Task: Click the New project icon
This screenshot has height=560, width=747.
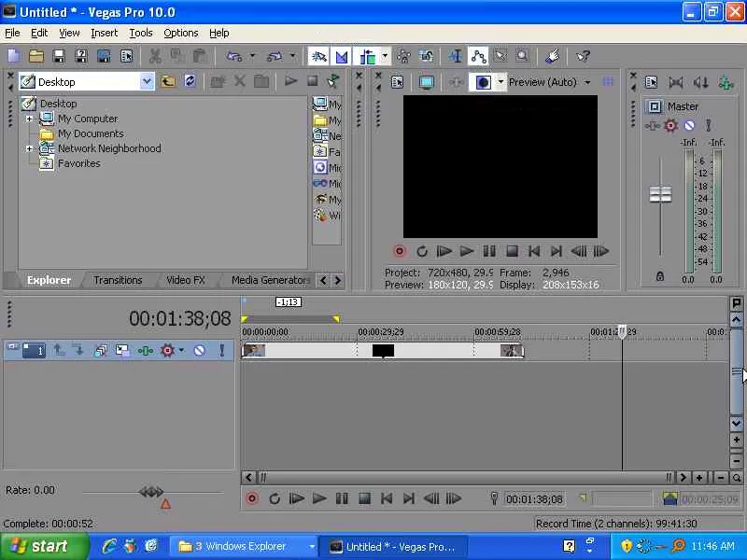Action: click(14, 56)
